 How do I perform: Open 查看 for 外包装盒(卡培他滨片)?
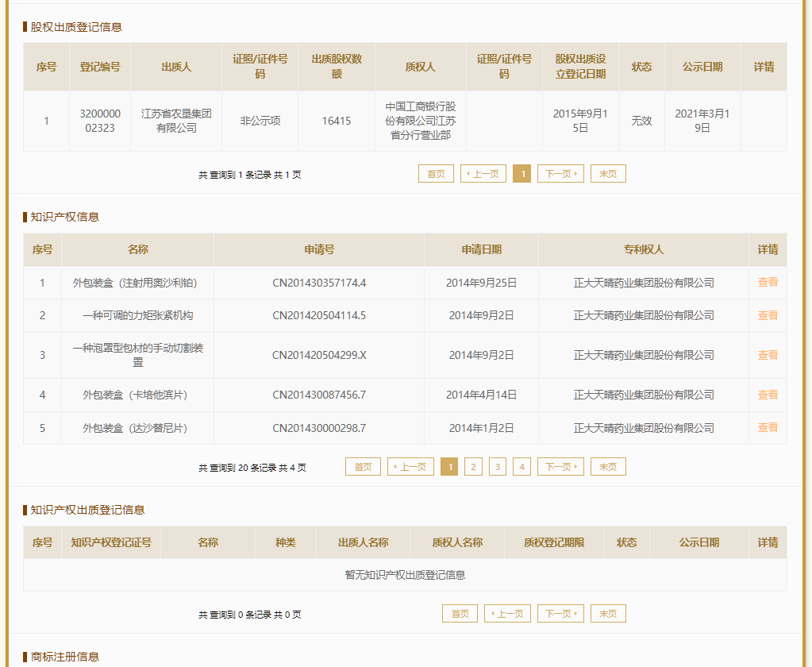pyautogui.click(x=768, y=395)
